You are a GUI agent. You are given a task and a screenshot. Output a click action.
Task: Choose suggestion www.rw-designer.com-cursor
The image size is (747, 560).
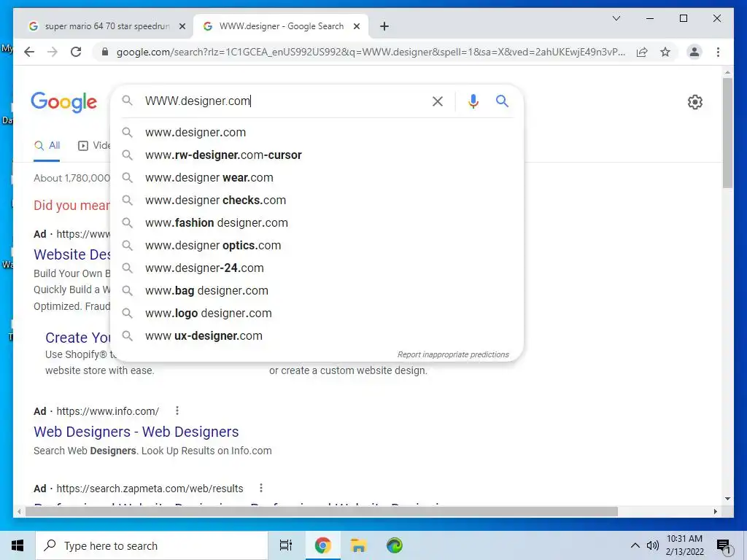(x=317, y=155)
